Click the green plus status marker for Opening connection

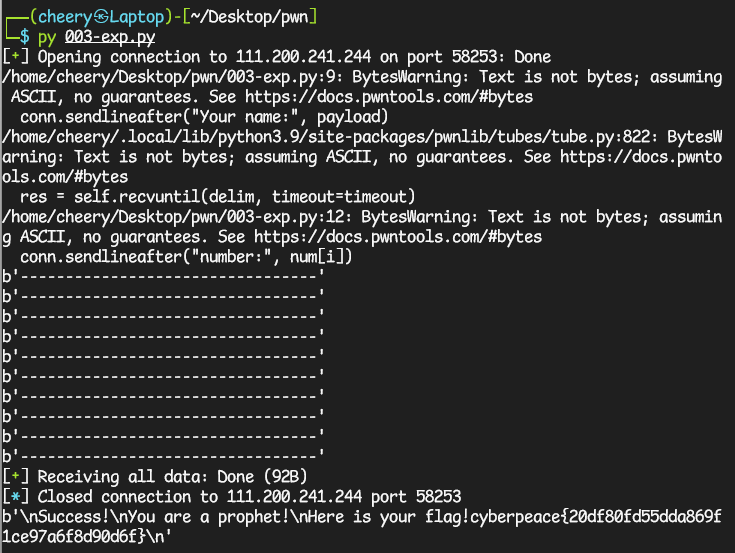[15, 57]
